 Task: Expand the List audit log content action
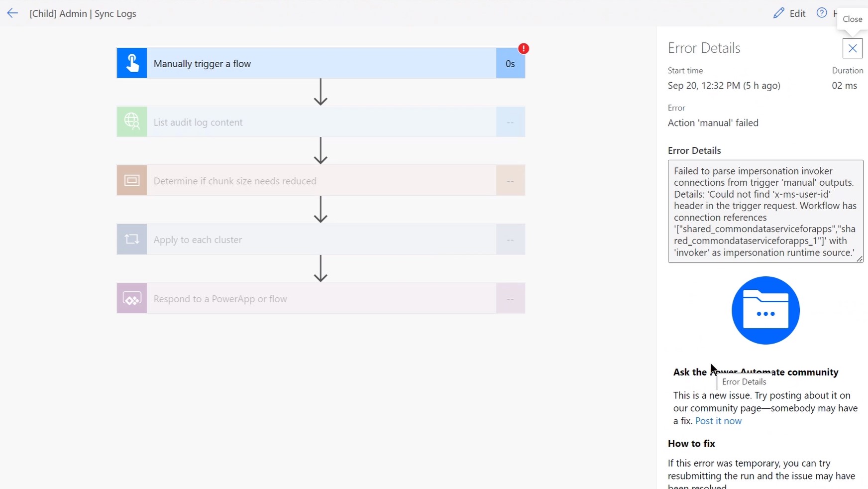coord(321,122)
